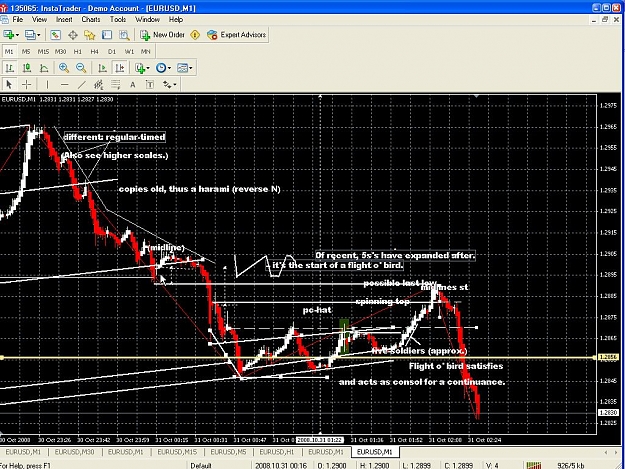
Task: Switch the chart to M30 period
Action: click(x=60, y=51)
